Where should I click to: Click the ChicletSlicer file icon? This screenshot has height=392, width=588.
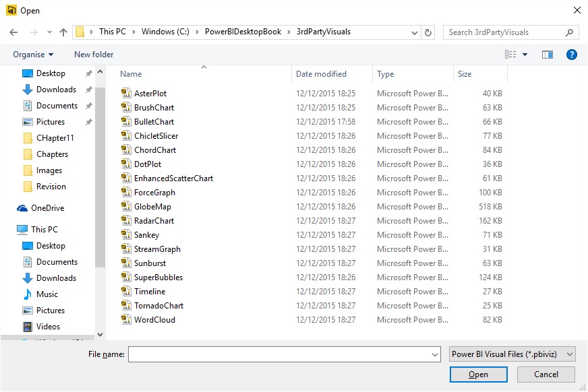[126, 136]
